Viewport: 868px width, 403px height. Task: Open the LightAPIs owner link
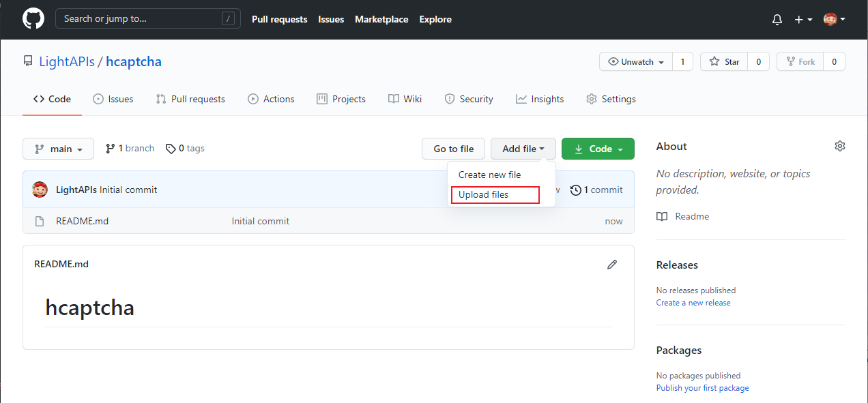(x=67, y=62)
